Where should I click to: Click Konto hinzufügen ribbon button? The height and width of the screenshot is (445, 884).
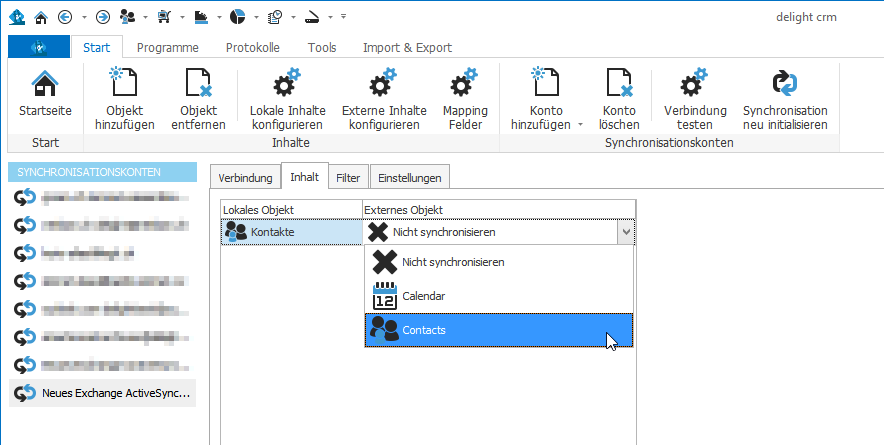pos(546,99)
